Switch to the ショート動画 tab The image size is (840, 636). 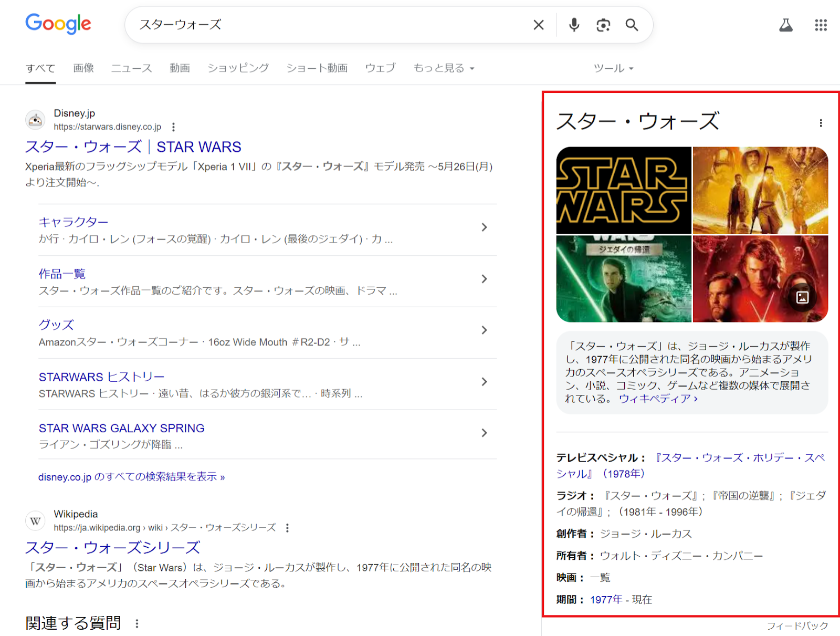pos(317,68)
